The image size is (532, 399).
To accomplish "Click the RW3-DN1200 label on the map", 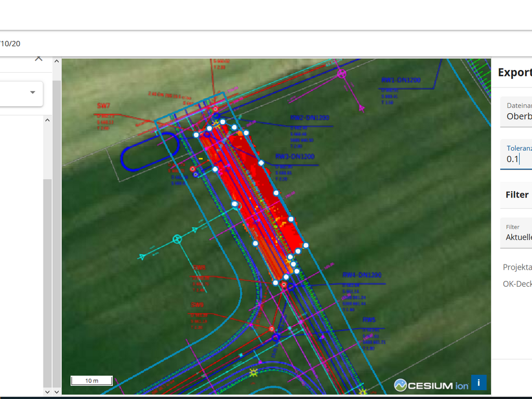I will [x=295, y=156].
